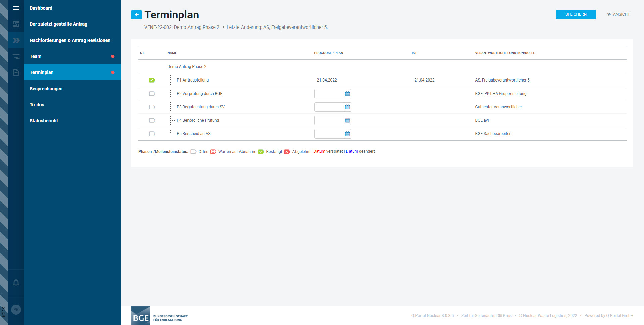The width and height of the screenshot is (644, 325).
Task: Open Besprechungen in the side menu
Action: 46,89
